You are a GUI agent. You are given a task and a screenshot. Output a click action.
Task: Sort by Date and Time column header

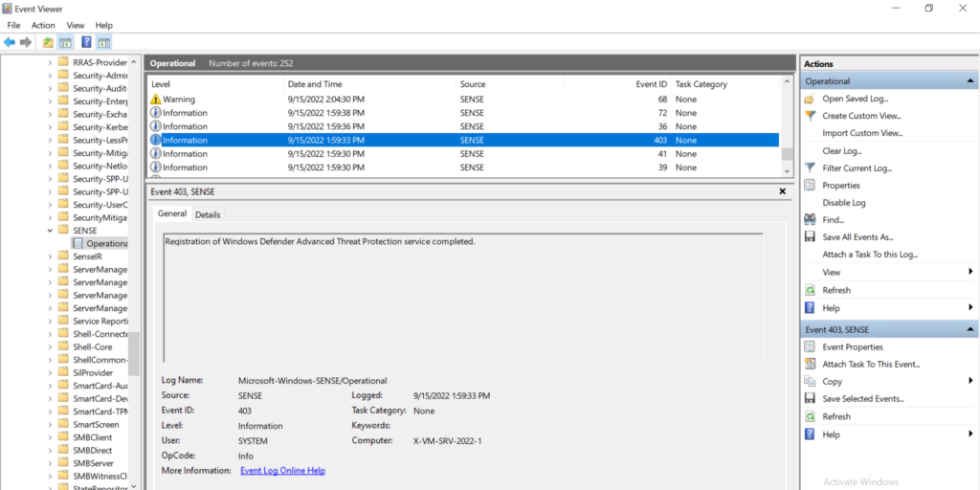pyautogui.click(x=369, y=84)
